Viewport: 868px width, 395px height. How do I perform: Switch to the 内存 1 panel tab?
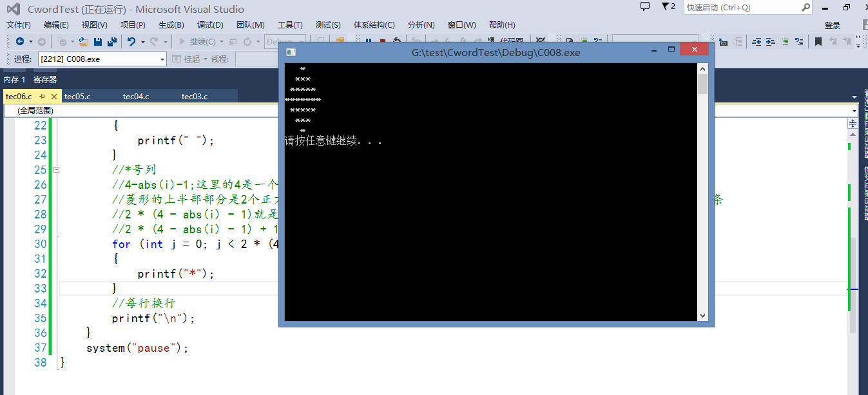pyautogui.click(x=14, y=80)
